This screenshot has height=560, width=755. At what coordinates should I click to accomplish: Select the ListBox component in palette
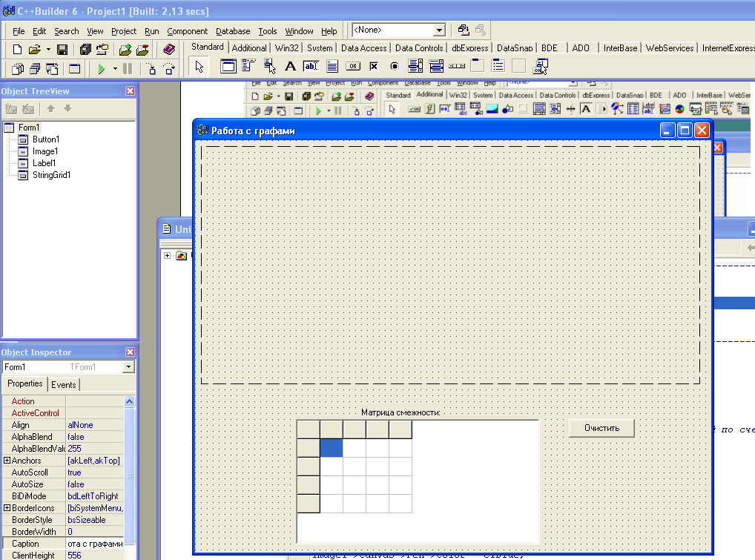[415, 66]
